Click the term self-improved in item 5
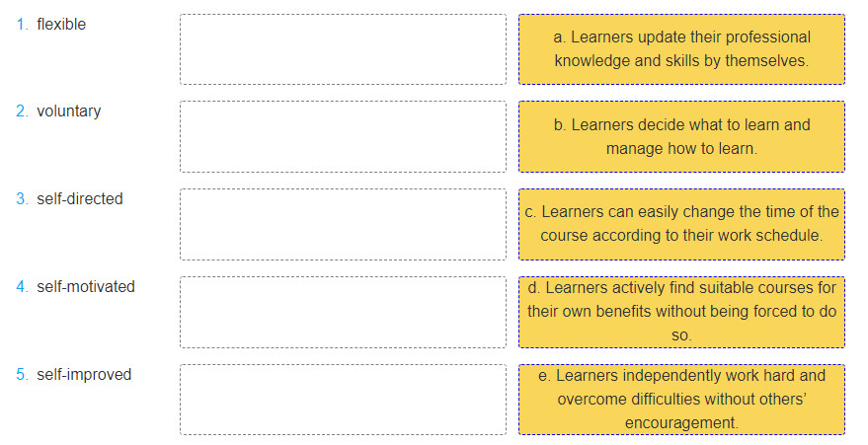The image size is (868, 445). 84,374
